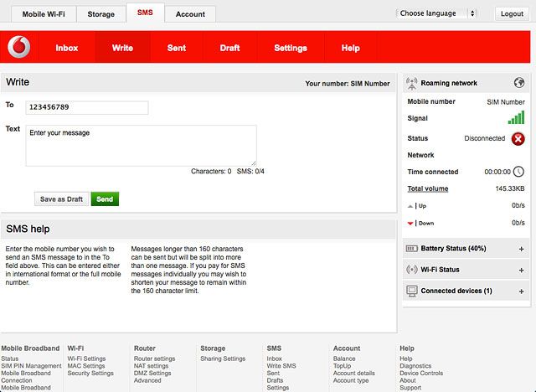Open footer Write SMS link
Viewport: 536px width, 392px height.
(281, 366)
